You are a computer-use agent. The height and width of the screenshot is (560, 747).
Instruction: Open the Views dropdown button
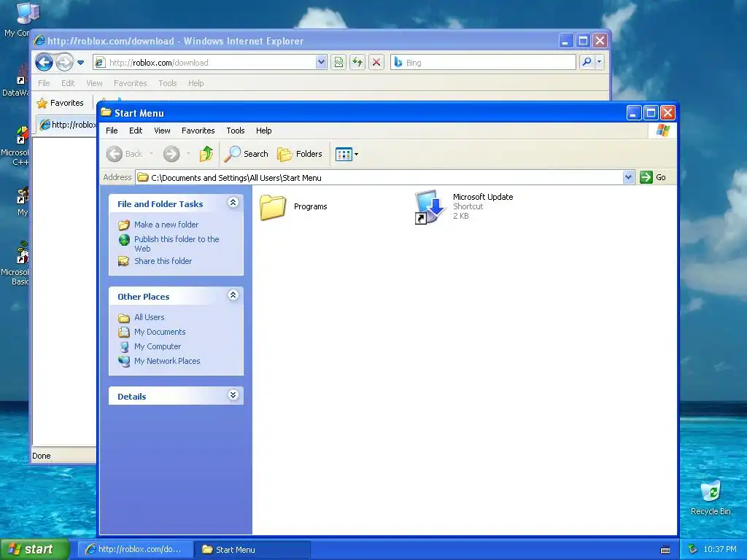(347, 154)
